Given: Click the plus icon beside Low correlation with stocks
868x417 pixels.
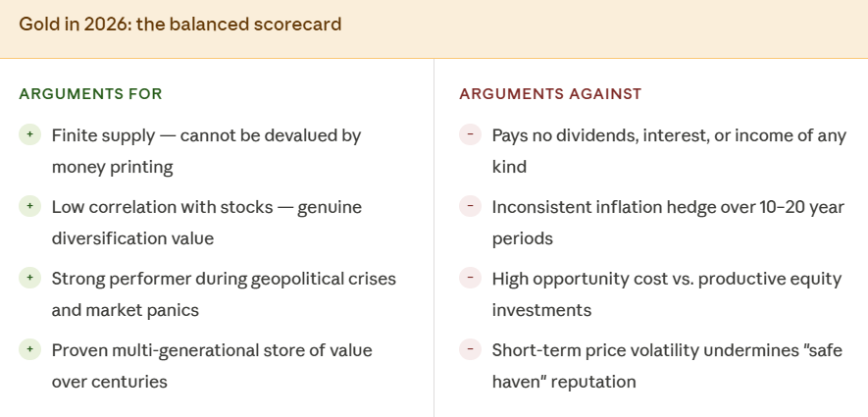Looking at the screenshot, I should pos(29,206).
